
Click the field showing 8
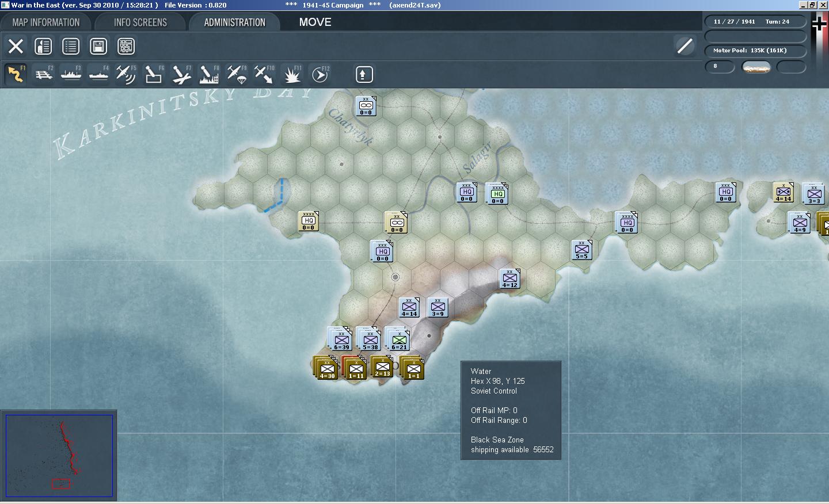(720, 67)
